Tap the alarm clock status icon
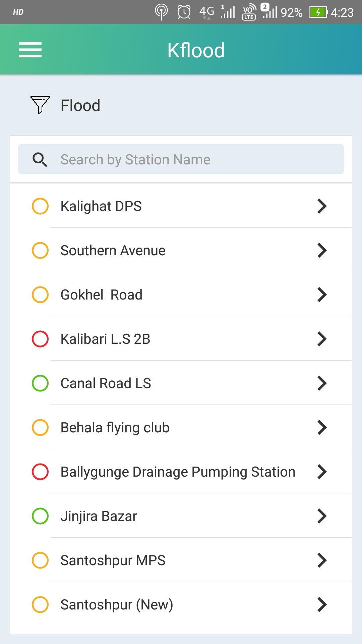The image size is (362, 644). coord(184,12)
